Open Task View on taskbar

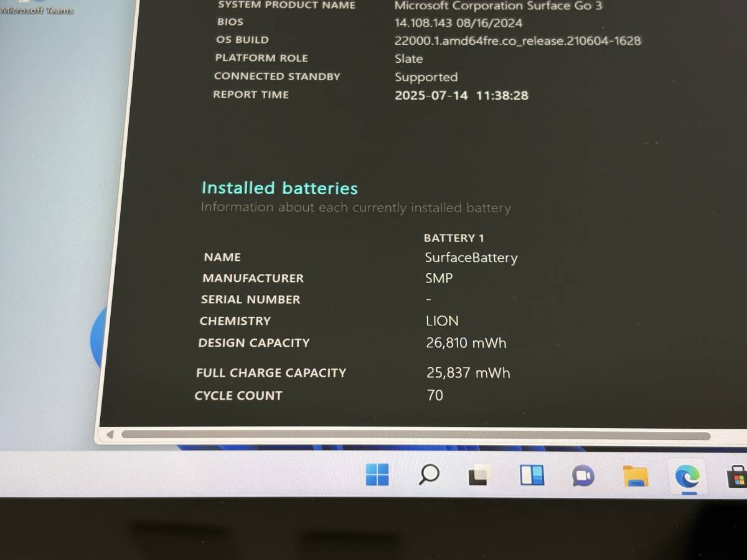(479, 475)
